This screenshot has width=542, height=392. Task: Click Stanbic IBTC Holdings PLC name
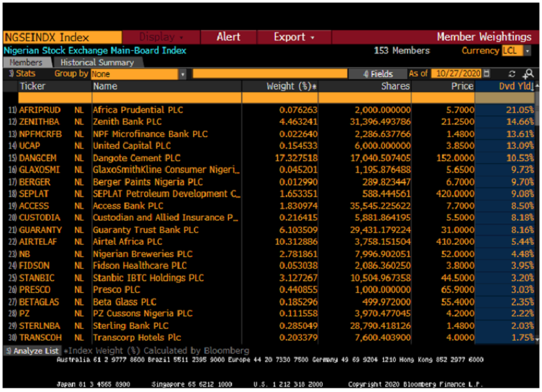(149, 278)
